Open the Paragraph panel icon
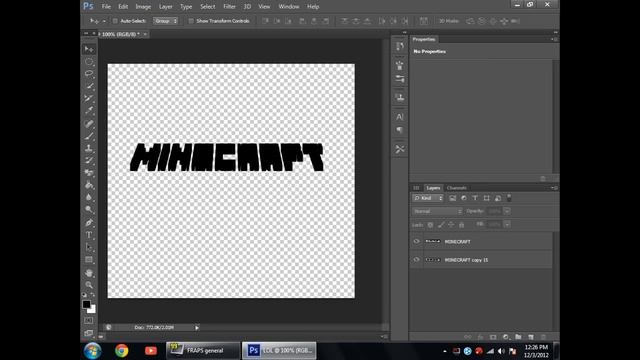 click(x=400, y=130)
